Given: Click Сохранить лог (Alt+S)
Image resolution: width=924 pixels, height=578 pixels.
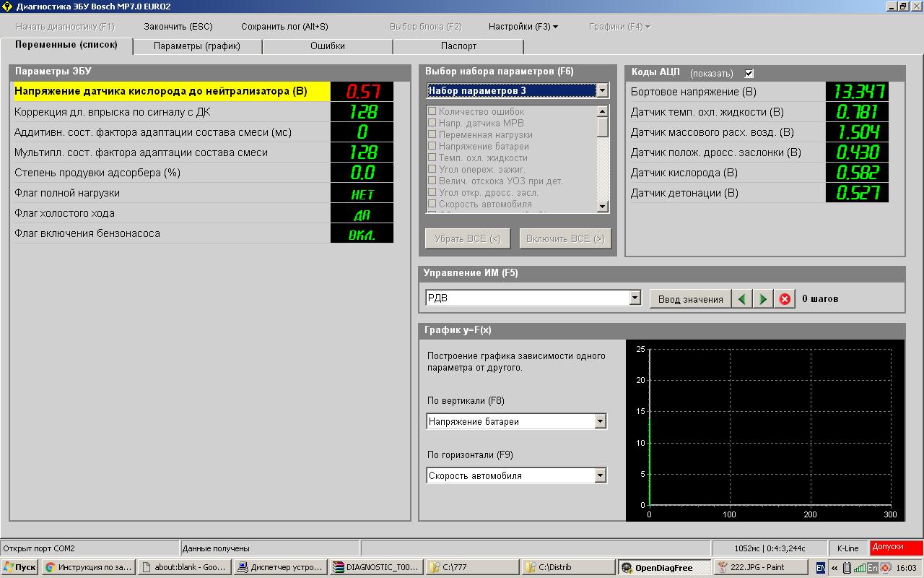Looking at the screenshot, I should (x=284, y=27).
